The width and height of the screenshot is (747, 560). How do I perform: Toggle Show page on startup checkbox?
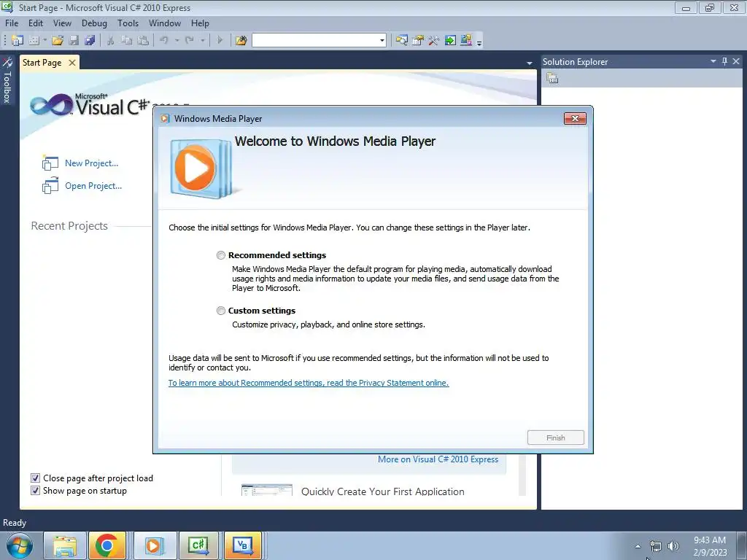pyautogui.click(x=35, y=491)
